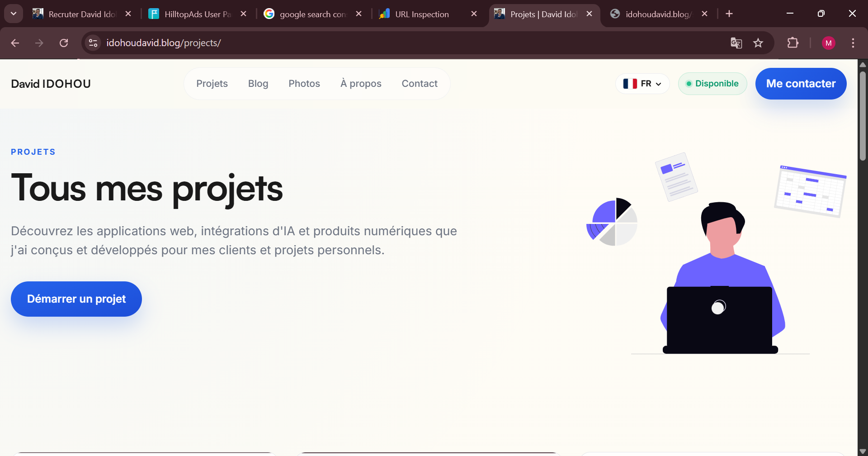The width and height of the screenshot is (868, 456).
Task: Close the google search console tab
Action: pos(359,14)
